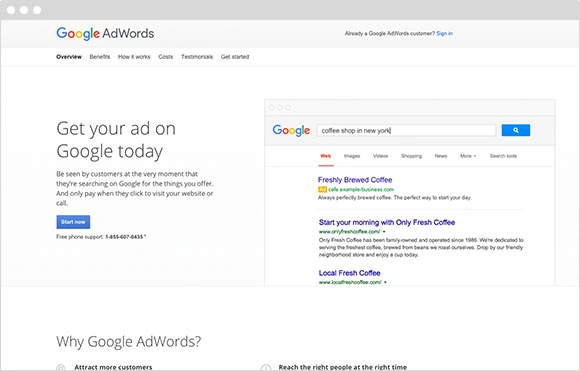Select the Videos search tab
Image resolution: width=580 pixels, height=371 pixels.
[x=380, y=156]
